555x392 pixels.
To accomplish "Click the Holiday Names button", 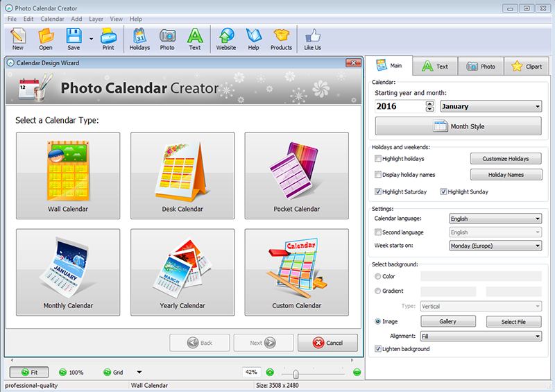I will click(x=506, y=175).
